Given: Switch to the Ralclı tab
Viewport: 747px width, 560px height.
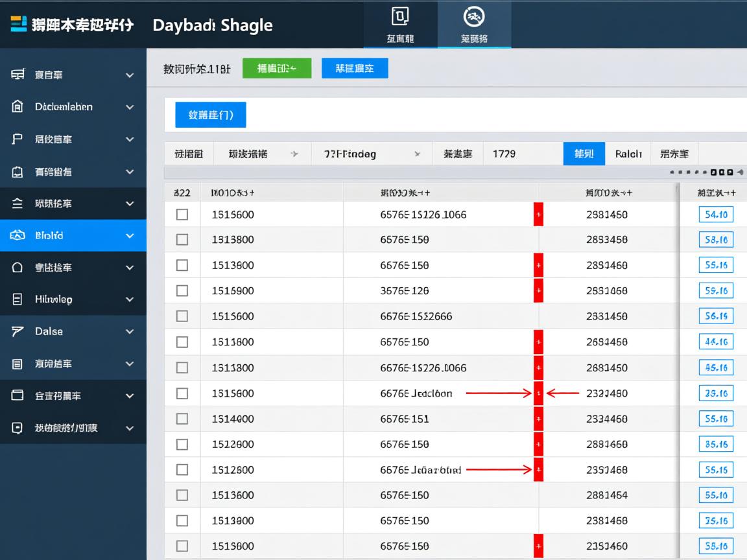Looking at the screenshot, I should [628, 154].
